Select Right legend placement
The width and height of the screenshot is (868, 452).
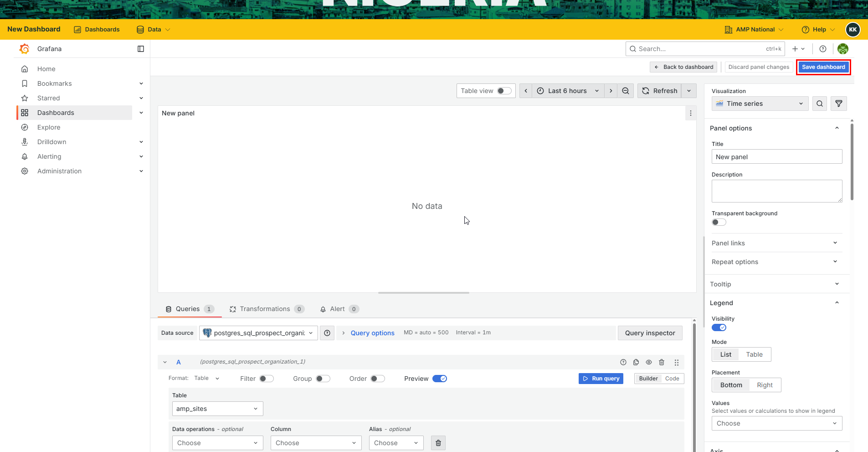tap(765, 385)
